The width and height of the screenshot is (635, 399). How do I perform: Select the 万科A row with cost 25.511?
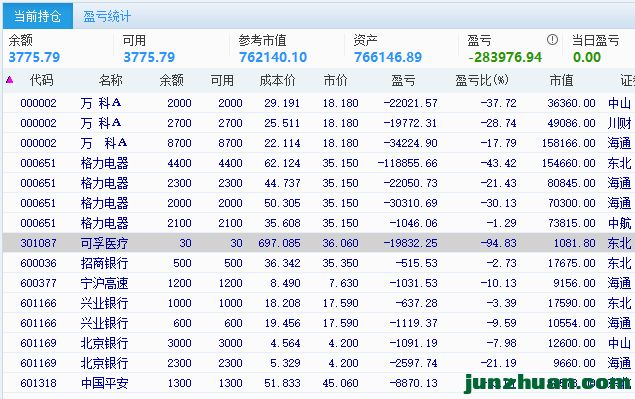(319, 123)
